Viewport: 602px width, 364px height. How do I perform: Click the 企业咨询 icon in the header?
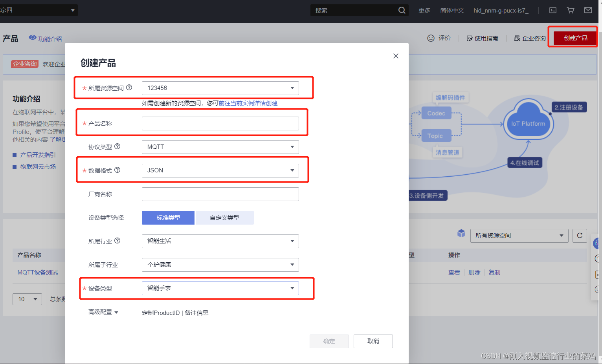point(517,38)
